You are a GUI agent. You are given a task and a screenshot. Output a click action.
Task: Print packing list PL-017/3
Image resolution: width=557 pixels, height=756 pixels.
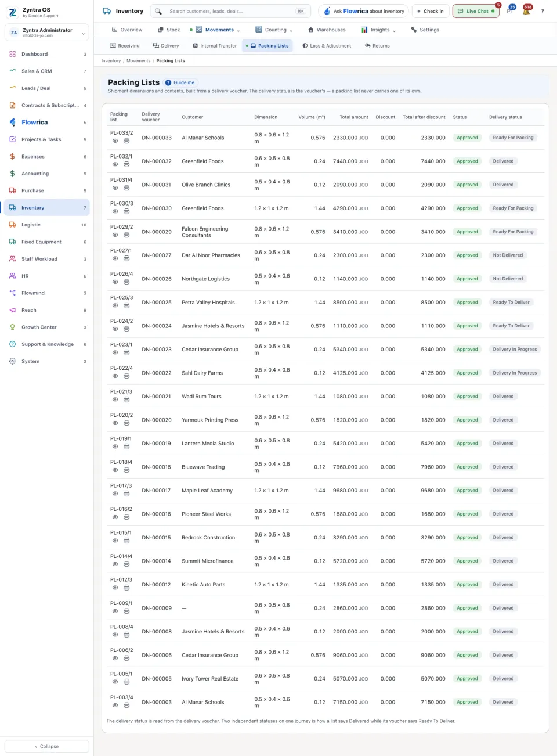(126, 494)
